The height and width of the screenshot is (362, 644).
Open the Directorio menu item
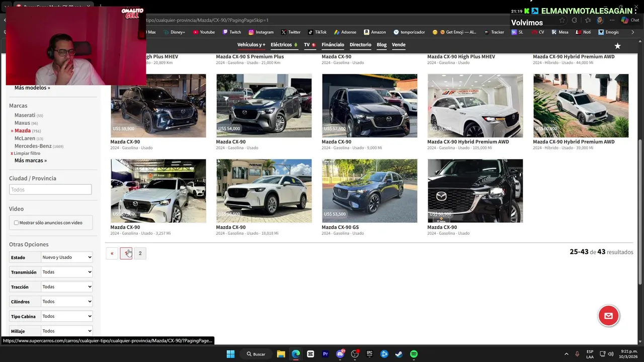coord(360,45)
